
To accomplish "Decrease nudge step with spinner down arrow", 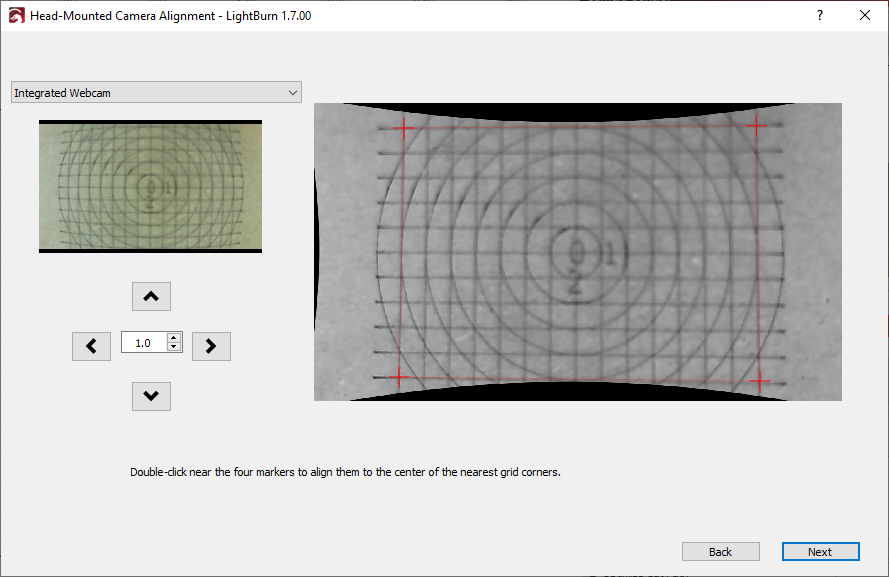I will [x=175, y=347].
